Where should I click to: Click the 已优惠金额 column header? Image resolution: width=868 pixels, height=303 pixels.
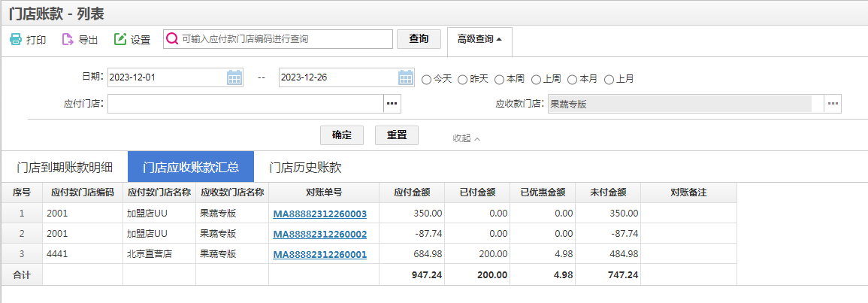(x=543, y=192)
